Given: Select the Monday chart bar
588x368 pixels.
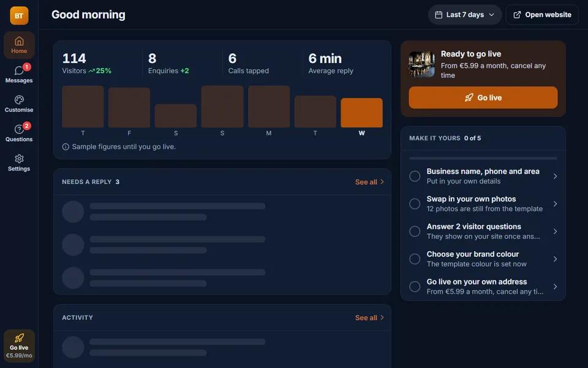Looking at the screenshot, I should pos(269,107).
